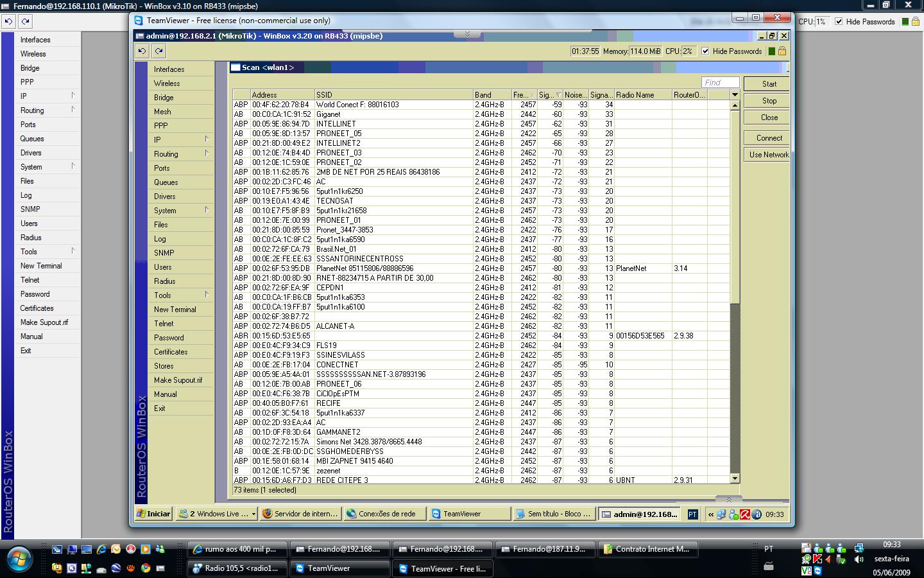Viewport: 924px width, 578px height.
Task: Switch to Radio 105,5 taskbar item
Action: pyautogui.click(x=236, y=568)
